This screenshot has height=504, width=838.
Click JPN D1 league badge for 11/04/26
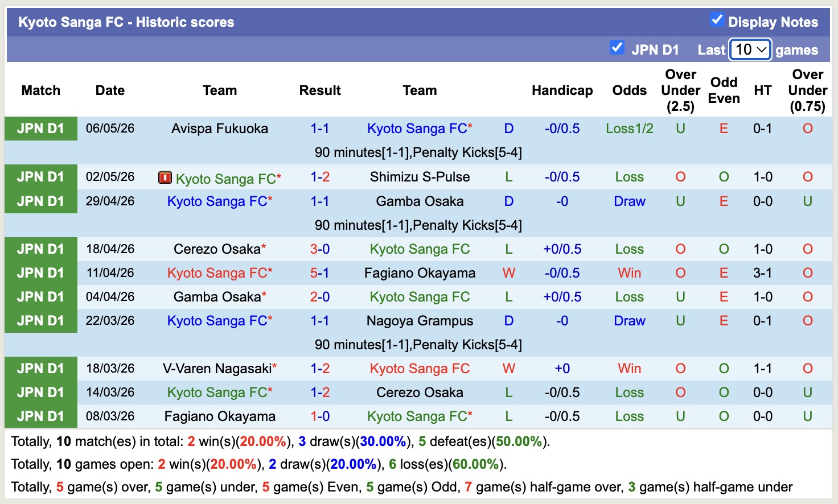pos(40,273)
